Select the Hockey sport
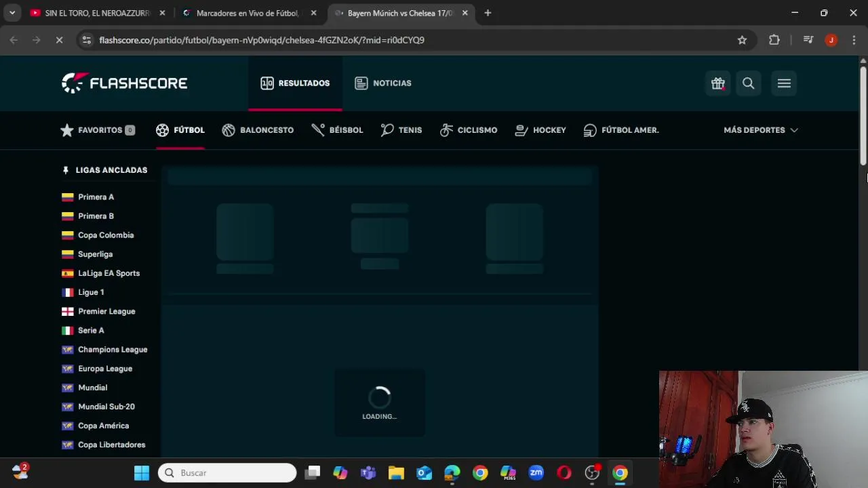This screenshot has height=488, width=868. 540,130
